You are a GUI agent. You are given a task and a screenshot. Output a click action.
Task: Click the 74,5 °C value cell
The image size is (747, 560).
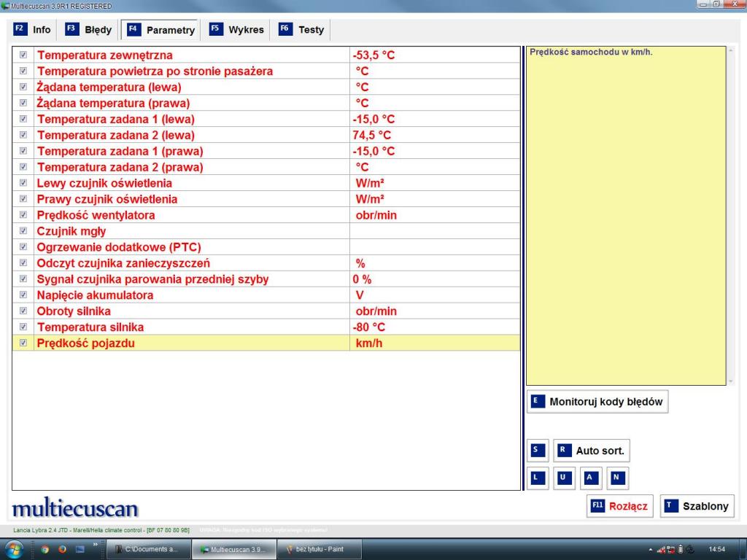point(435,135)
